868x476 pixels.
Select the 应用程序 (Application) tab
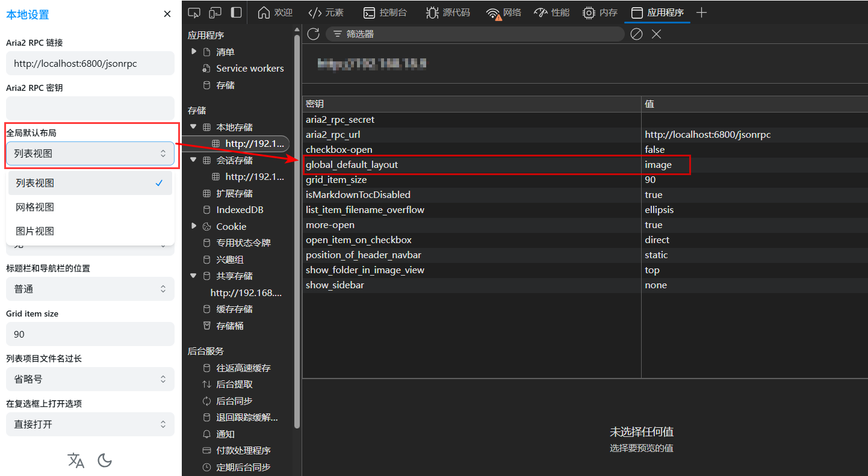pyautogui.click(x=657, y=13)
